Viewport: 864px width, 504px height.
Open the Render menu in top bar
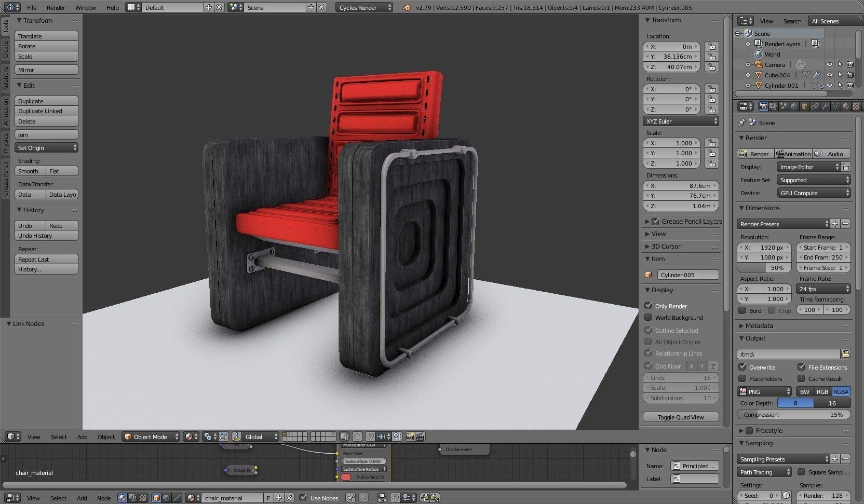pos(56,7)
